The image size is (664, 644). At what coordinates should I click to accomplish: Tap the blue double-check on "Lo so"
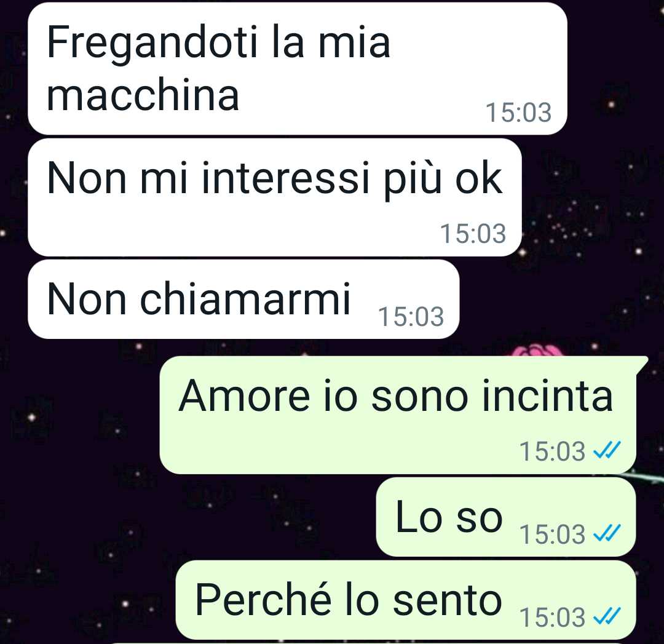pos(607,533)
